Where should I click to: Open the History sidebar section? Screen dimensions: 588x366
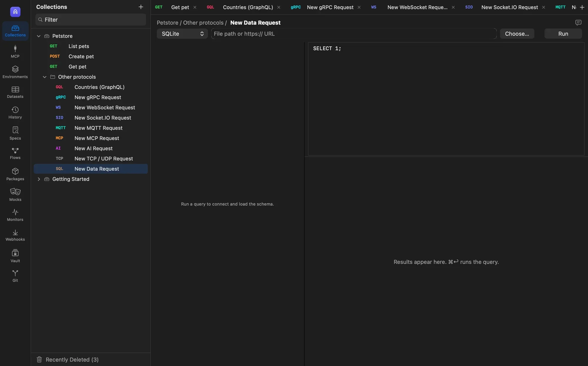coord(15,113)
